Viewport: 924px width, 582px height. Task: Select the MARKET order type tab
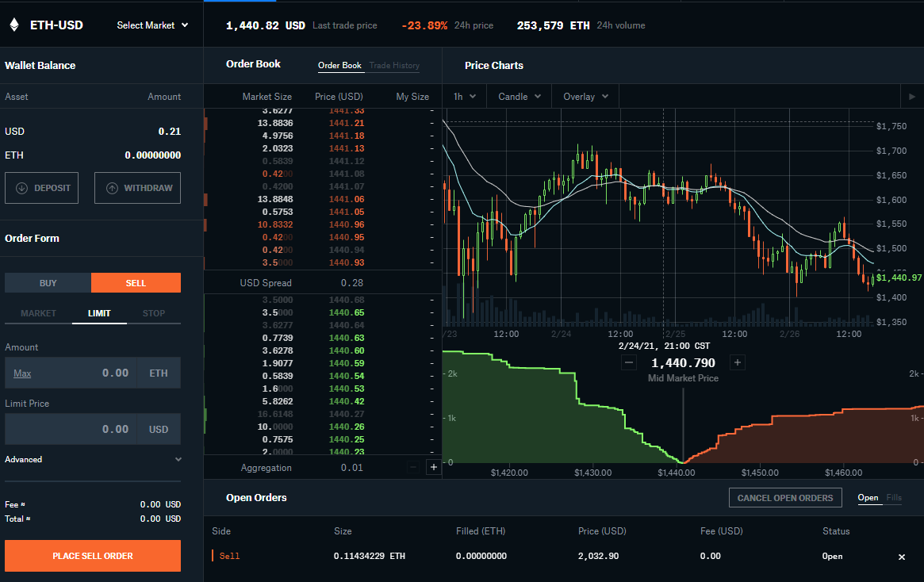click(x=38, y=313)
